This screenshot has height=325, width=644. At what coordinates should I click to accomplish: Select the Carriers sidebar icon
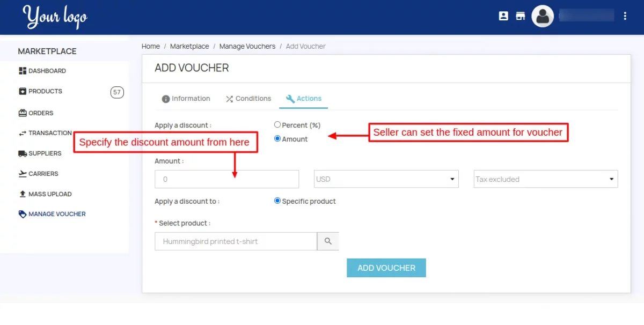(21, 173)
